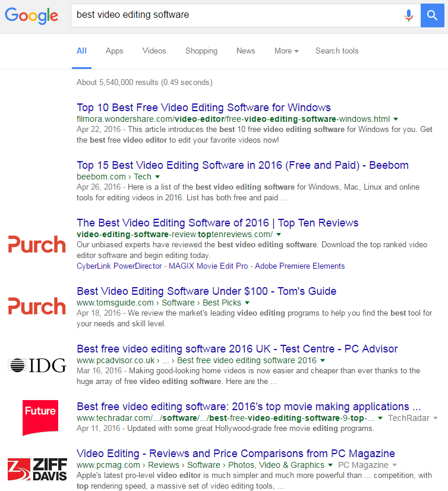448x491 pixels.
Task: Click the Google logo
Action: coord(31,15)
